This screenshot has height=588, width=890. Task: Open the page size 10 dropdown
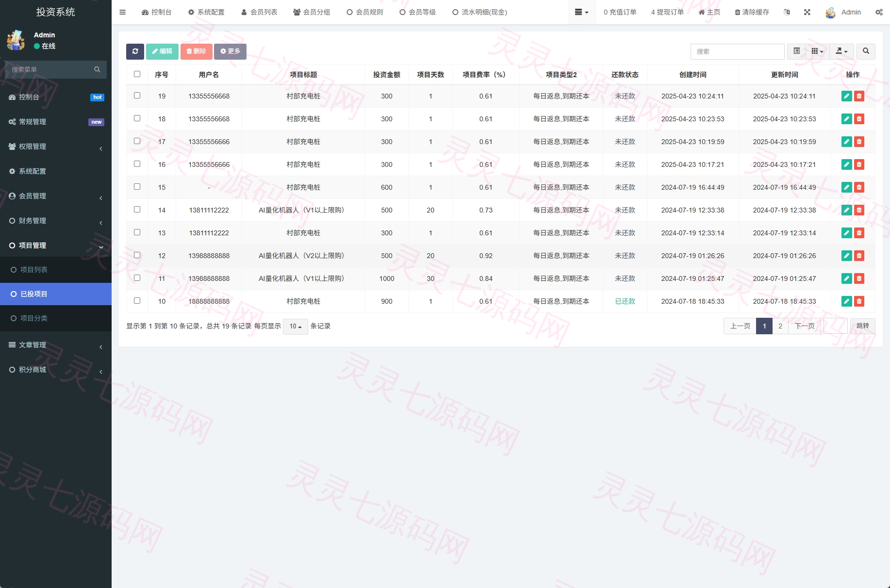(x=295, y=327)
